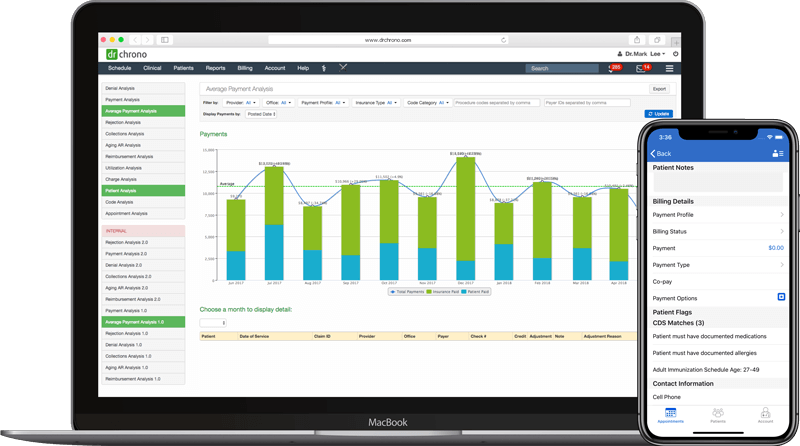The height and width of the screenshot is (446, 800).
Task: Select Appointment Analysis in the sidebar
Action: click(143, 213)
